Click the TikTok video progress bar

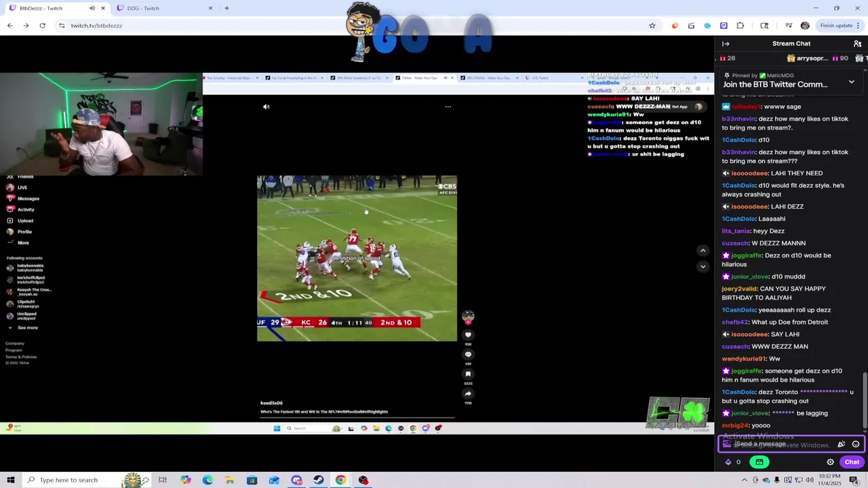point(357,418)
